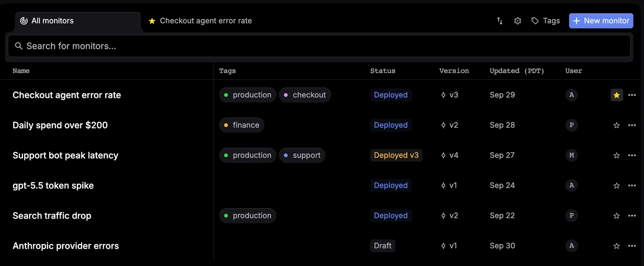Click the Name column header

[21, 71]
